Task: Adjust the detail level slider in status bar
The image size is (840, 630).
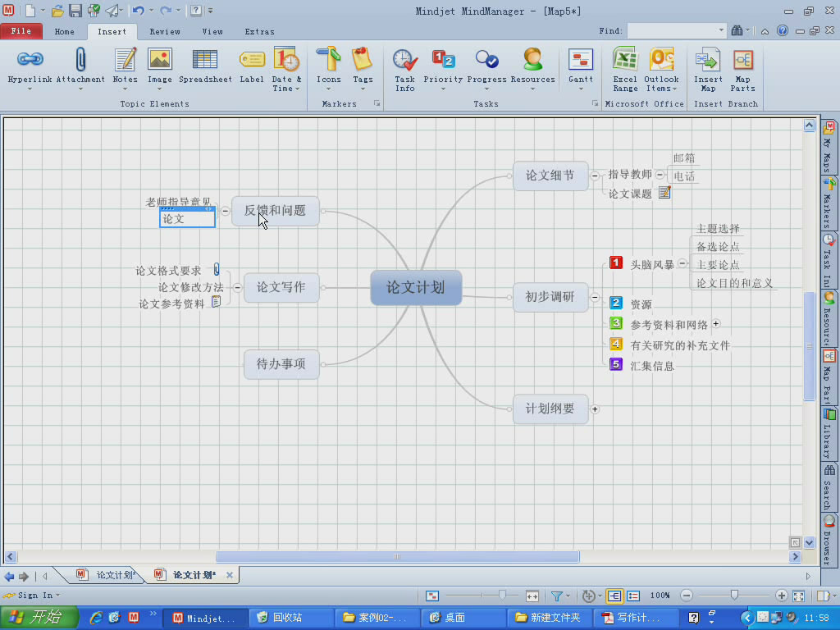Action: [x=502, y=596]
